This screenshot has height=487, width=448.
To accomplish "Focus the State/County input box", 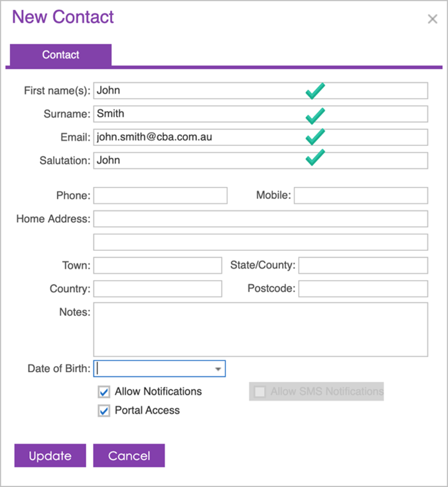I will (x=362, y=265).
